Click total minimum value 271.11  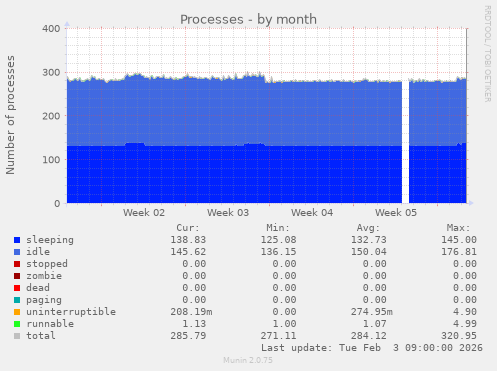click(279, 336)
